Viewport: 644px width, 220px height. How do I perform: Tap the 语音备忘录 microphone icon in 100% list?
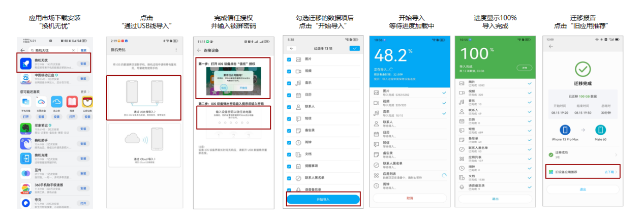coord(463,186)
